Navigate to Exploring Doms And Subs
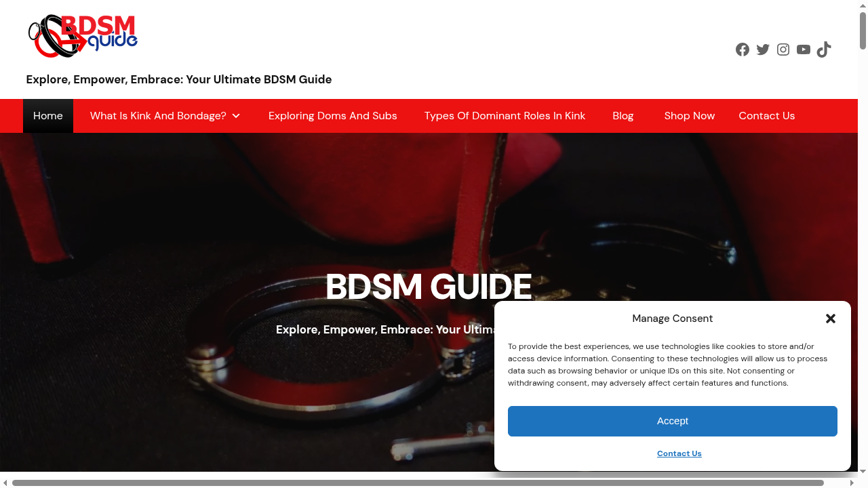Image resolution: width=868 pixels, height=488 pixels. [332, 116]
